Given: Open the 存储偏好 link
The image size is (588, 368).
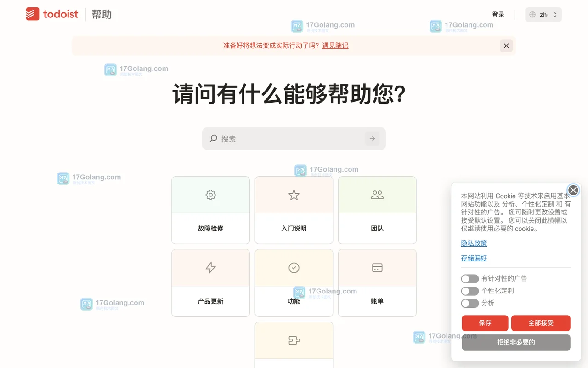Looking at the screenshot, I should [x=474, y=258].
